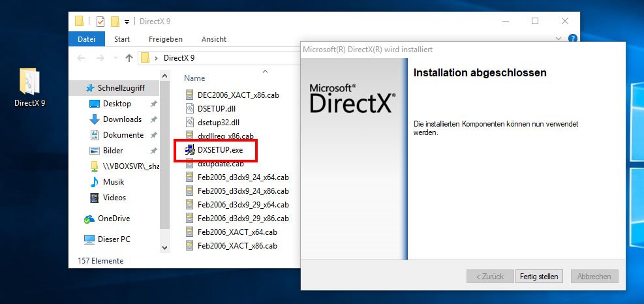Viewport: 644px width, 304px height.
Task: Select the Feb2006_XACT_x64.cab file
Action: [237, 232]
